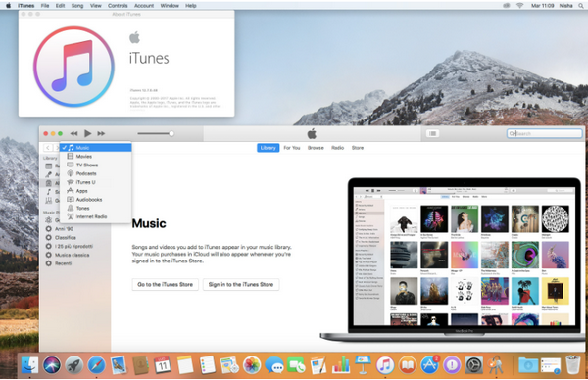Switch to the Library tab
This screenshot has height=380, width=588.
(269, 148)
